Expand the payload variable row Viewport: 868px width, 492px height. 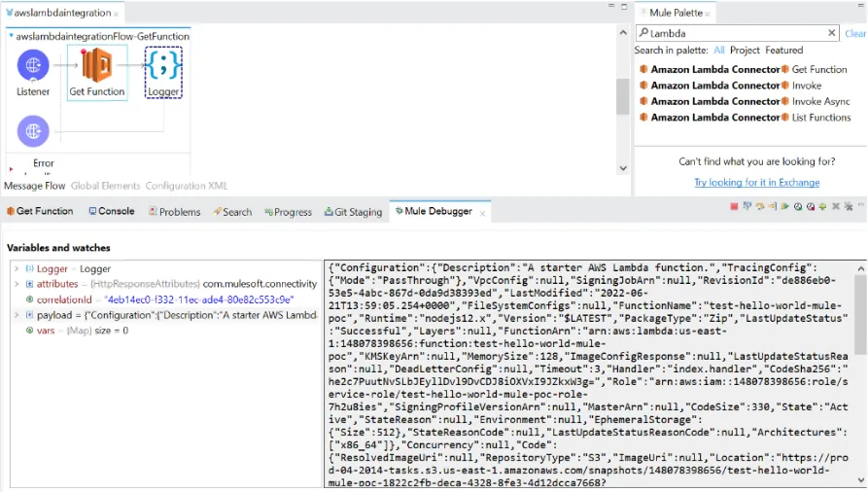coord(17,315)
